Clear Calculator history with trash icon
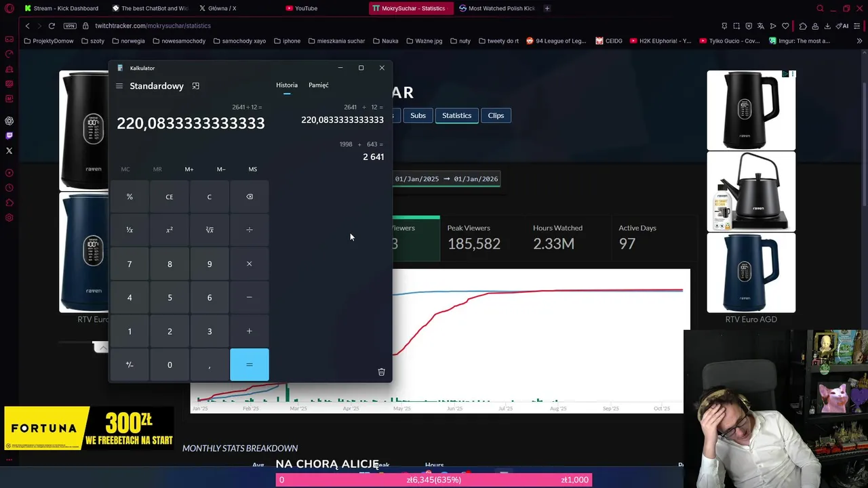This screenshot has height=488, width=868. click(381, 371)
